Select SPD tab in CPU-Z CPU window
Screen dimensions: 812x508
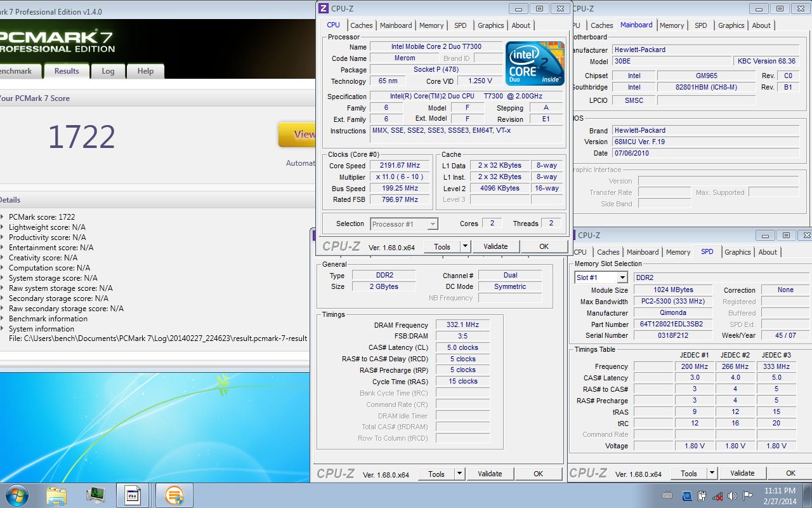461,25
